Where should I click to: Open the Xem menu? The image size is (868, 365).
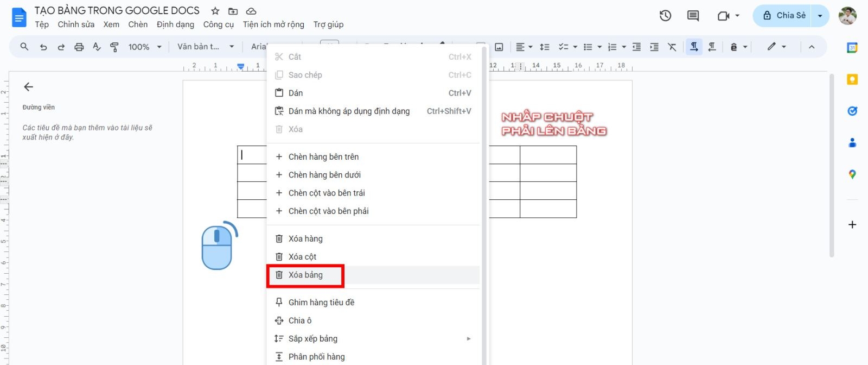coord(111,24)
